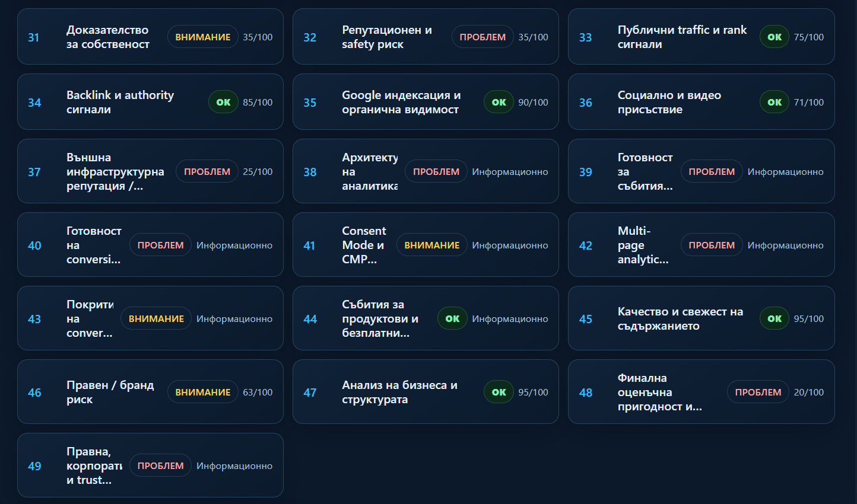
Task: Open card 36 Социално и видео присъствие
Action: (702, 102)
